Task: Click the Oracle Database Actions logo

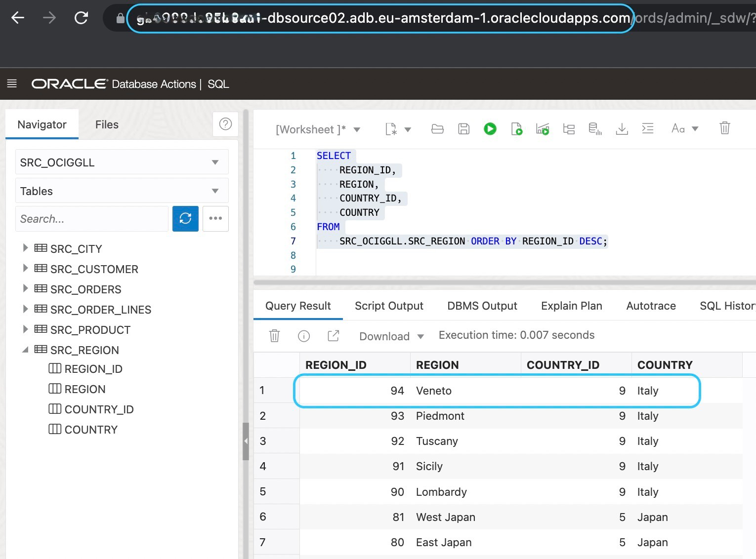Action: tap(114, 84)
